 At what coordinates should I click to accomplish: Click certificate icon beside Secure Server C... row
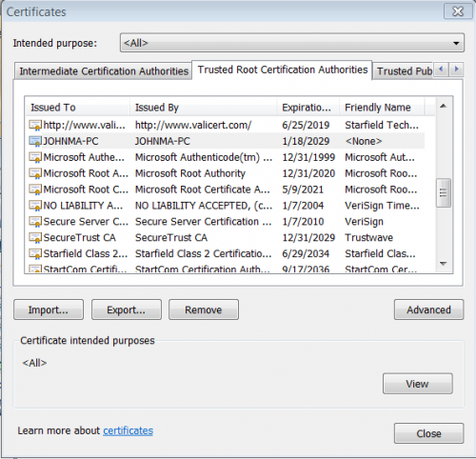tap(35, 222)
